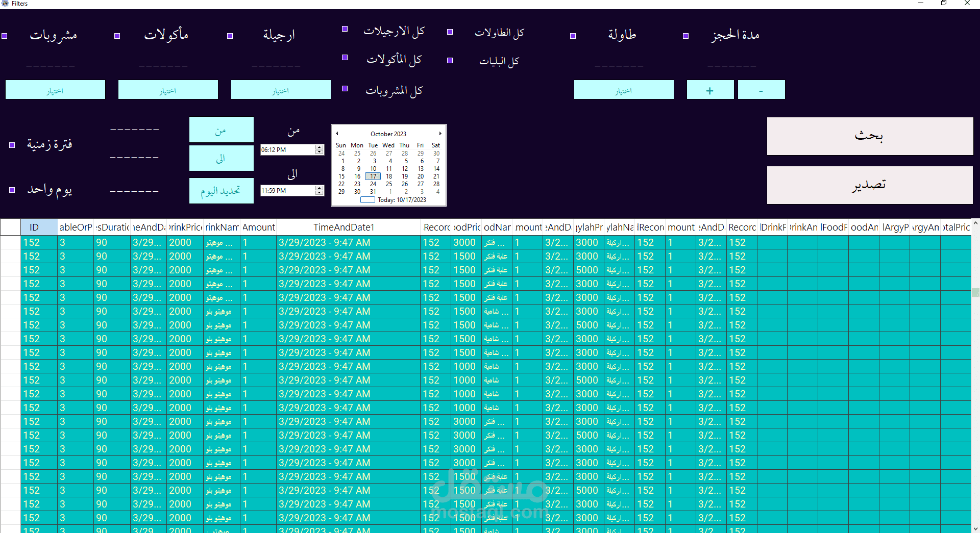
Task: Click the اختيار button under مأكولات
Action: (168, 90)
